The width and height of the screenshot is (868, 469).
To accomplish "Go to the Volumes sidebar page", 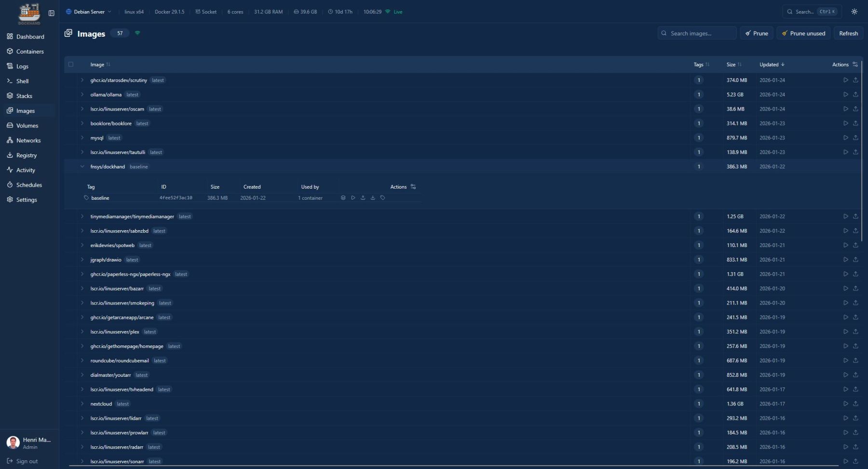I will coord(27,126).
